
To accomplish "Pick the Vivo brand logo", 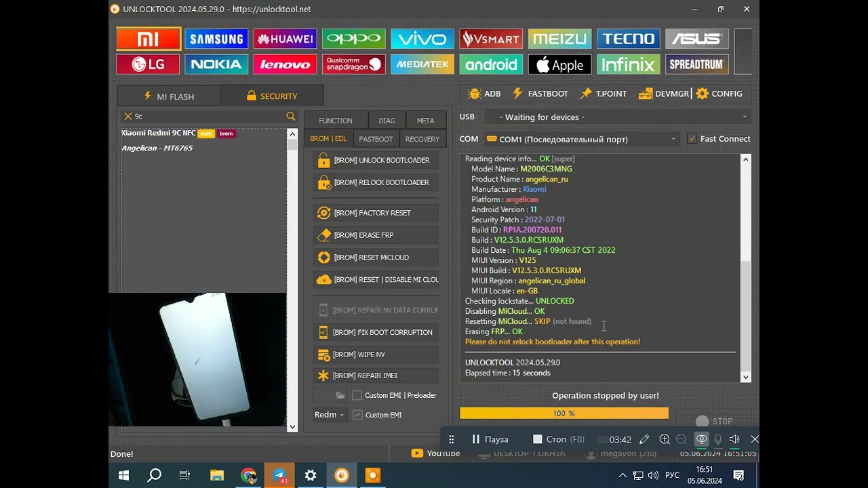I will [x=422, y=39].
